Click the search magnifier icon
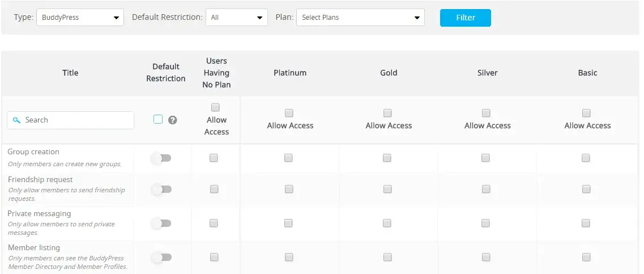The width and height of the screenshot is (644, 274). coord(16,120)
